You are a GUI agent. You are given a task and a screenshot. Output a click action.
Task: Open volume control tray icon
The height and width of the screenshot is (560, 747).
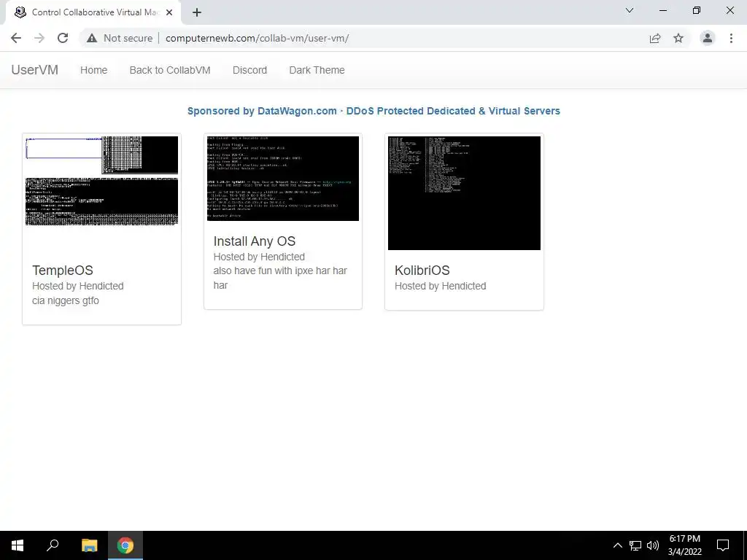click(653, 545)
